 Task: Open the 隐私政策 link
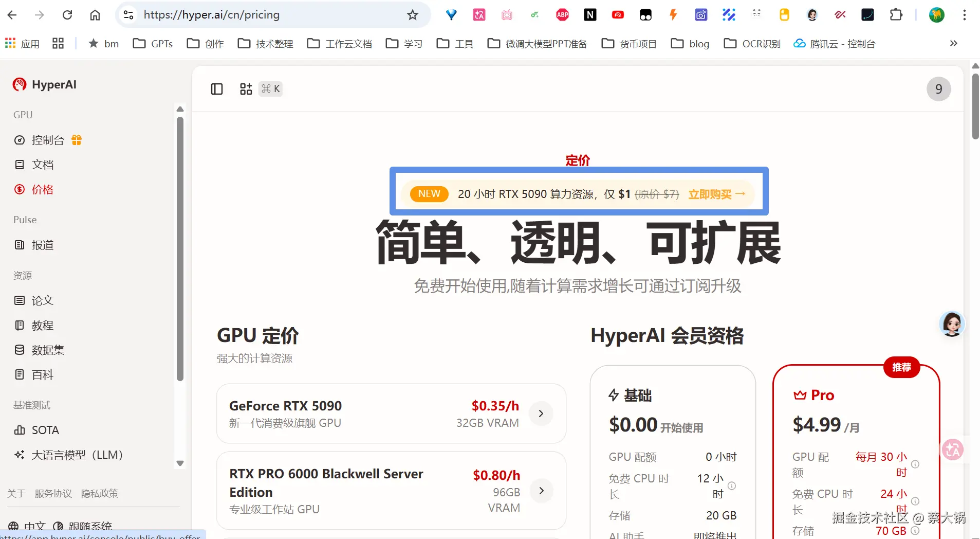pos(100,493)
